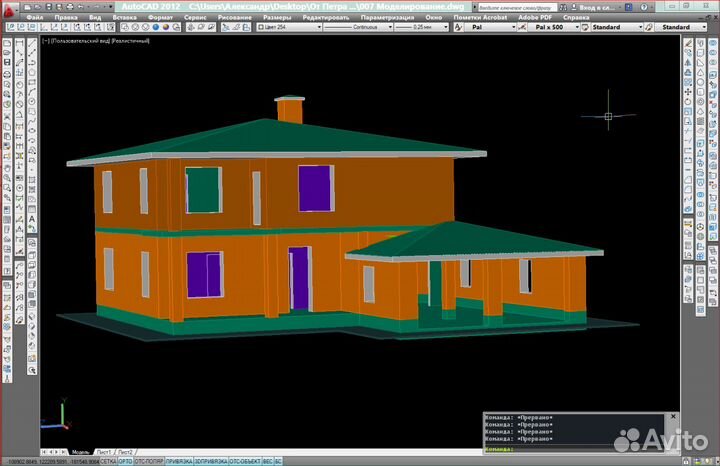
Task: Click the Multileader Style icon
Action: coord(648,27)
